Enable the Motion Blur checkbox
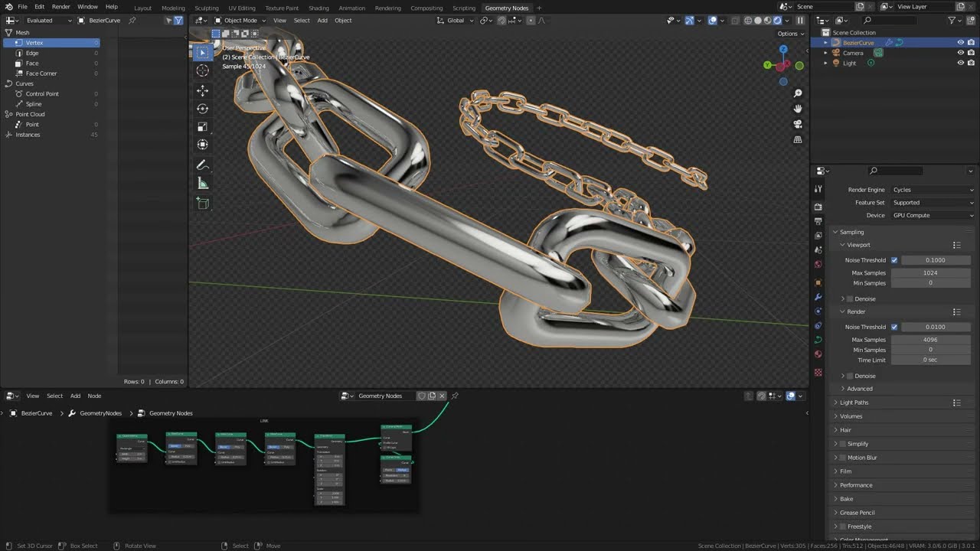This screenshot has width=980, height=551. coord(843,458)
